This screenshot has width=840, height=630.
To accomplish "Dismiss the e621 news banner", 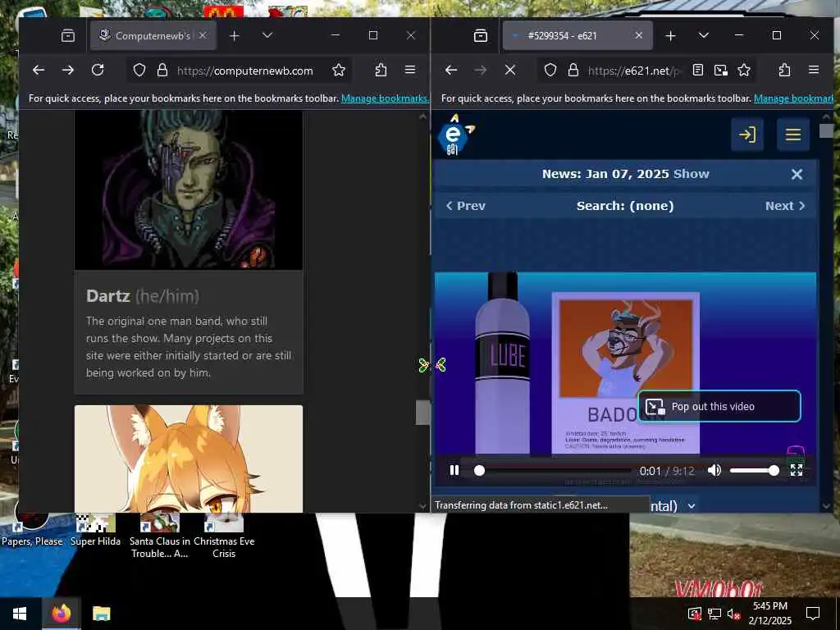I will tap(797, 174).
